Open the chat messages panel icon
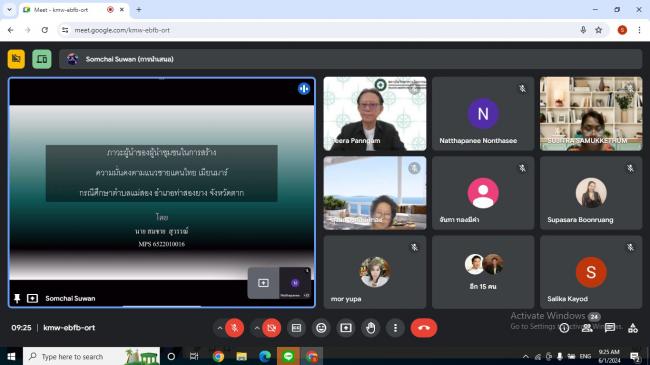This screenshot has width=650, height=365. [610, 328]
